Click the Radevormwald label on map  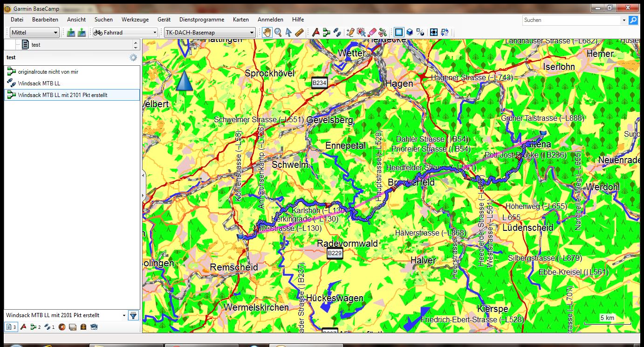(x=347, y=243)
